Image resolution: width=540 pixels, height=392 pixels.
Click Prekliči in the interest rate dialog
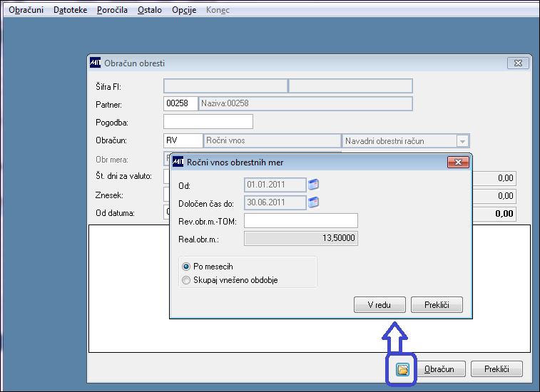437,304
